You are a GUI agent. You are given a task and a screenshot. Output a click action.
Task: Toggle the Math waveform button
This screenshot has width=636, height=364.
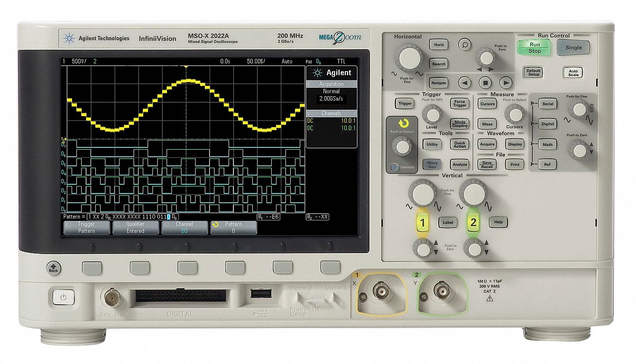548,145
